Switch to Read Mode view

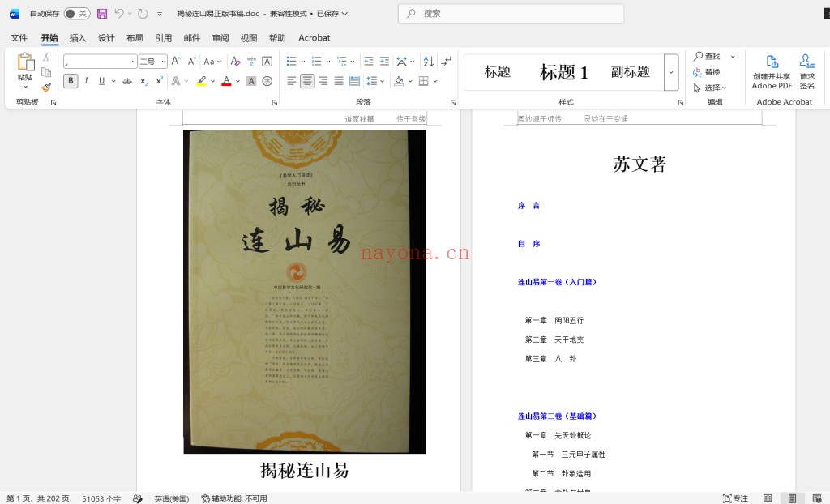(x=768, y=498)
